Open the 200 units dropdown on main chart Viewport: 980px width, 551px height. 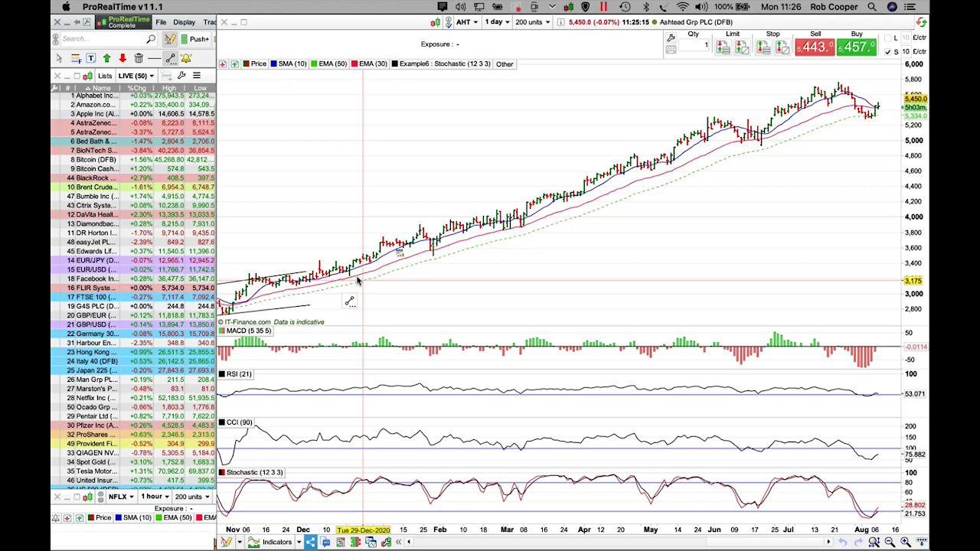click(533, 22)
